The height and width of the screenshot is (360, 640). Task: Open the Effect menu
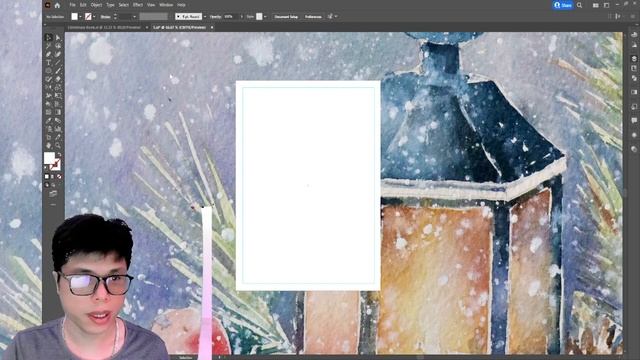coord(138,5)
